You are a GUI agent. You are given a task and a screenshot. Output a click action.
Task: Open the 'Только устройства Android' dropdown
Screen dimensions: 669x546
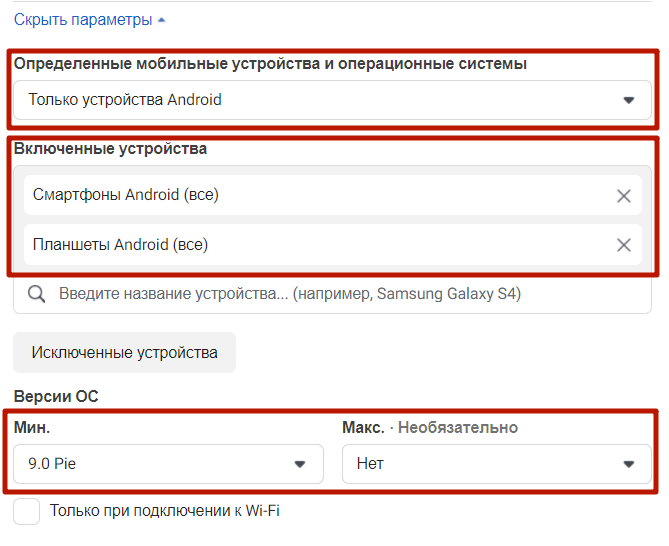(x=332, y=100)
